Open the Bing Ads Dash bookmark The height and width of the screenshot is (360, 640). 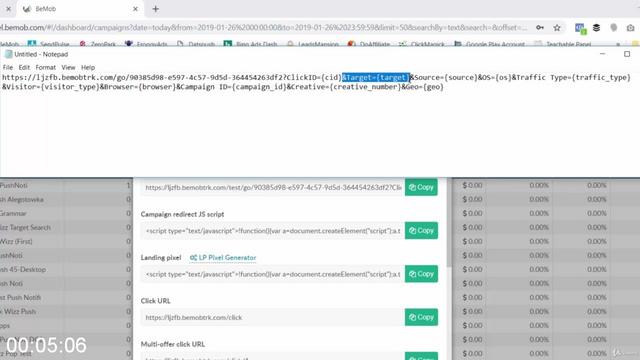click(251, 44)
